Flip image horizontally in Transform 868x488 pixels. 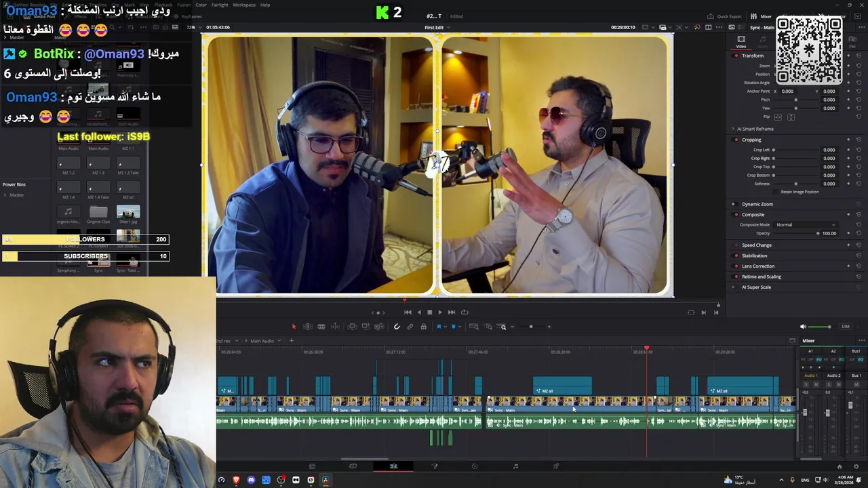click(778, 117)
